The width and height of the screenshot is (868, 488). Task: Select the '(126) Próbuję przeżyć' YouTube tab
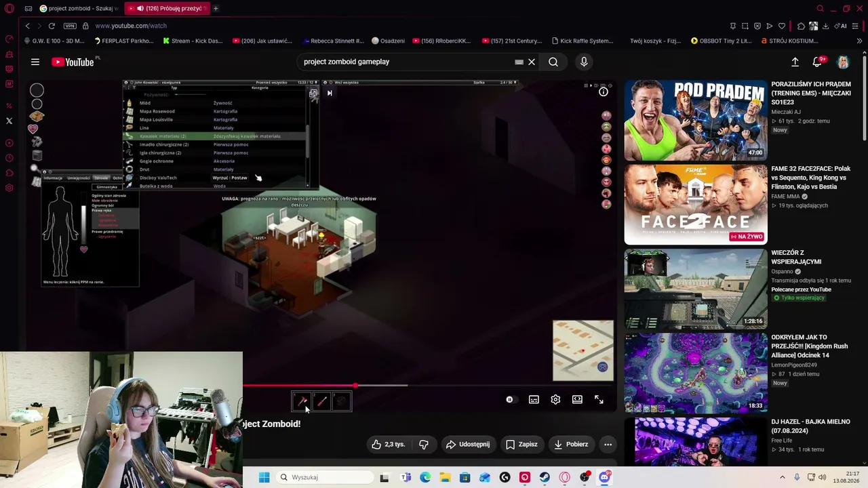click(x=167, y=9)
